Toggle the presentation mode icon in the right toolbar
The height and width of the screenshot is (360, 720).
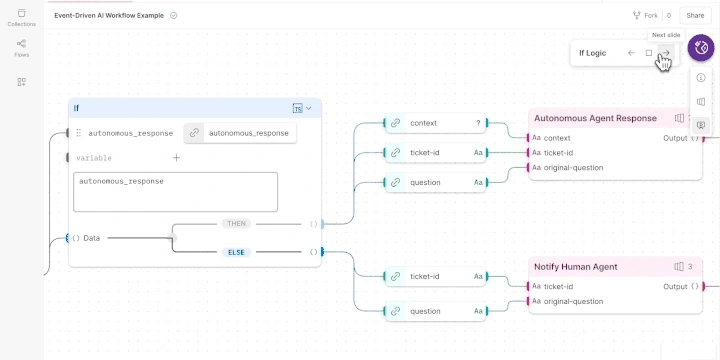coord(701,125)
